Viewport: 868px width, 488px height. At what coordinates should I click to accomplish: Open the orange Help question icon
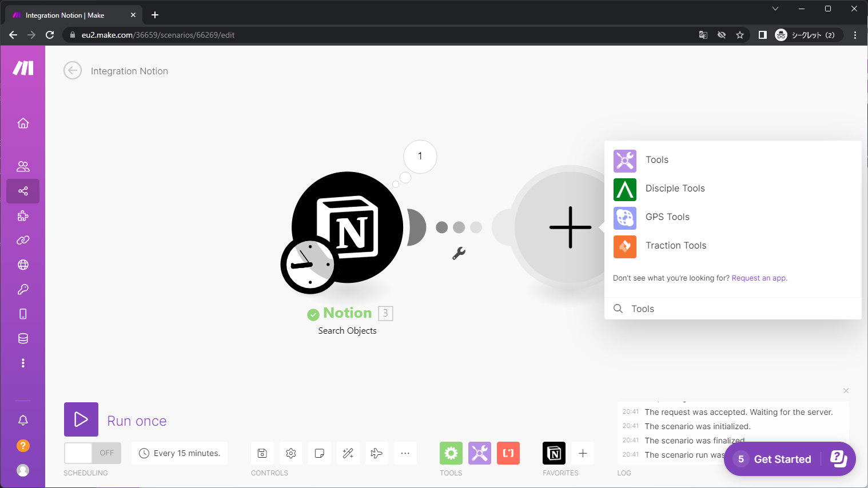(23, 445)
